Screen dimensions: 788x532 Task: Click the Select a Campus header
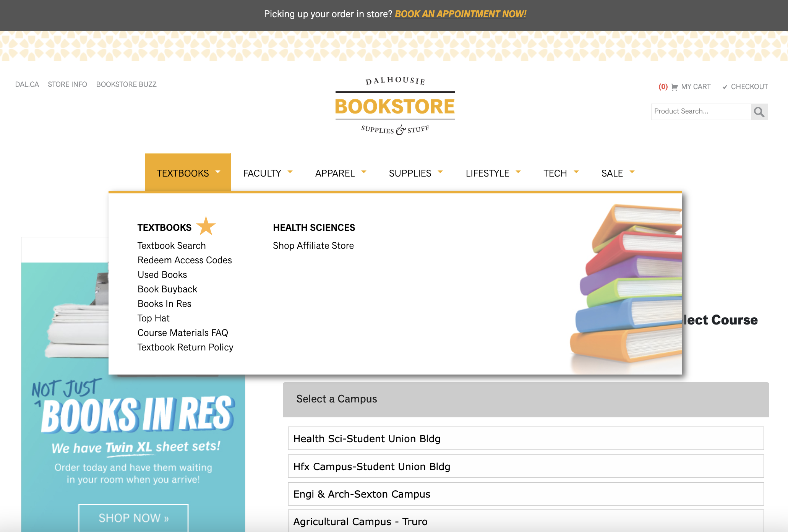pos(526,399)
